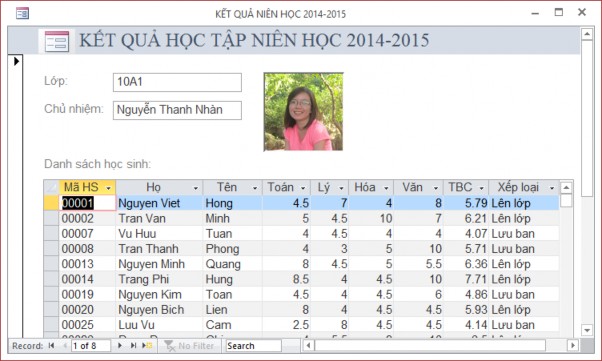Viewport: 602px width, 361px height.
Task: Open the Tên column filter dropdown
Action: 255,188
